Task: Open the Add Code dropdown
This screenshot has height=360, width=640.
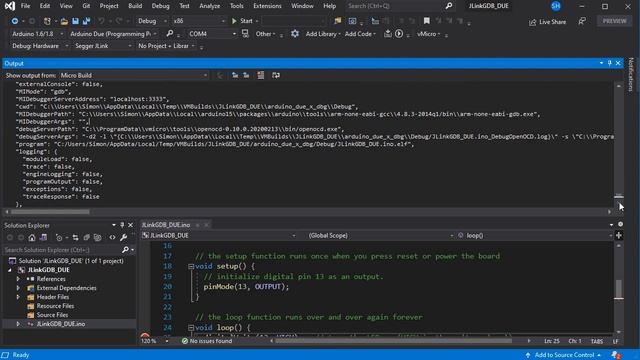Action: pos(360,34)
